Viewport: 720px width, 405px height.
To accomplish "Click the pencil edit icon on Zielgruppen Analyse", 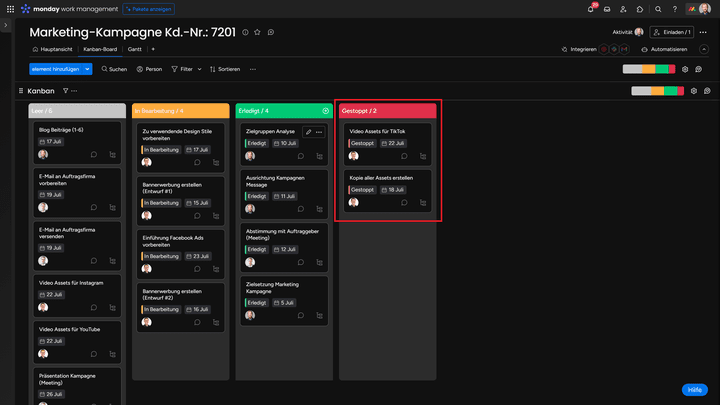I will pos(308,132).
